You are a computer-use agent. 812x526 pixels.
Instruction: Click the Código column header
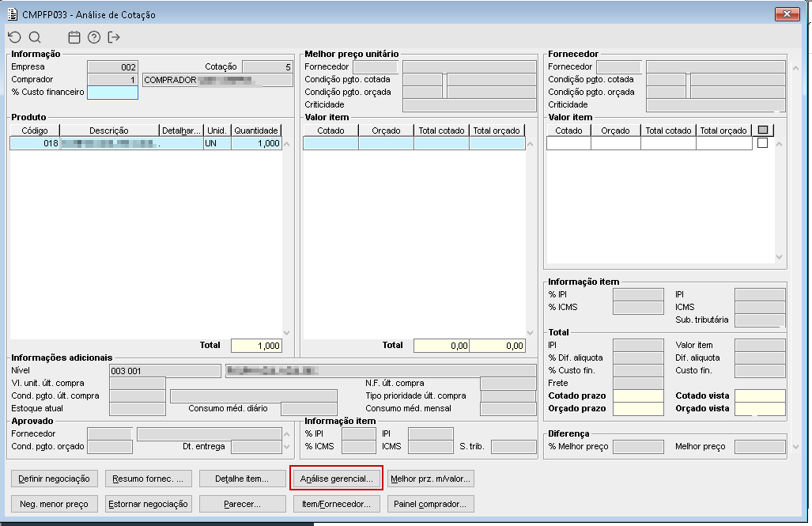[35, 131]
